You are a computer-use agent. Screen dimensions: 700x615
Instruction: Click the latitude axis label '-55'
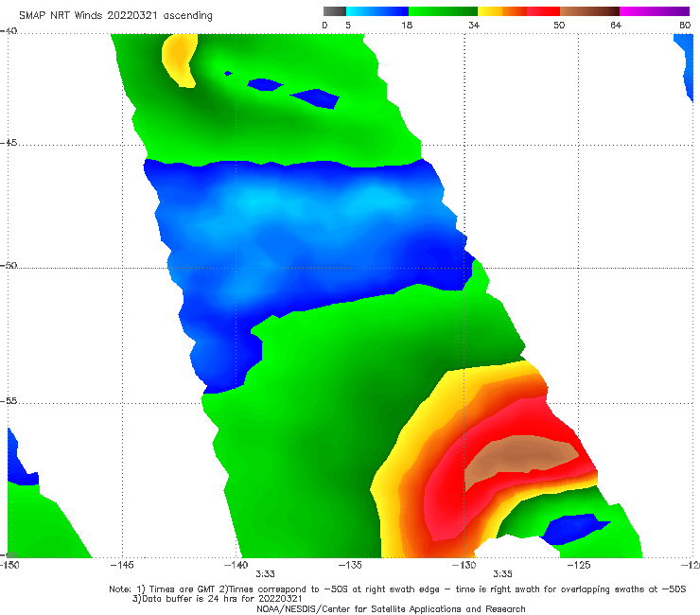pyautogui.click(x=9, y=400)
